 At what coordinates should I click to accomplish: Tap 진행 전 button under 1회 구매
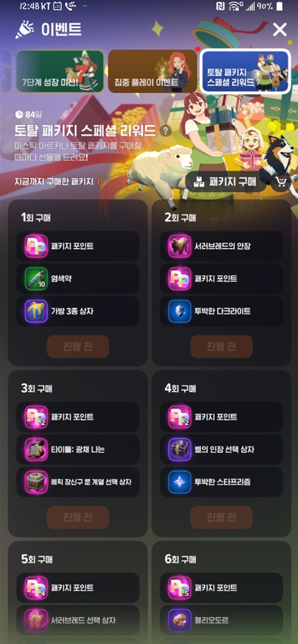[77, 346]
